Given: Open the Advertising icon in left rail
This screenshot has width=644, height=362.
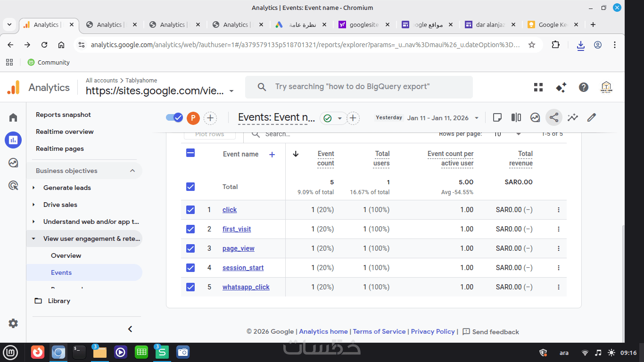Looking at the screenshot, I should 13,185.
